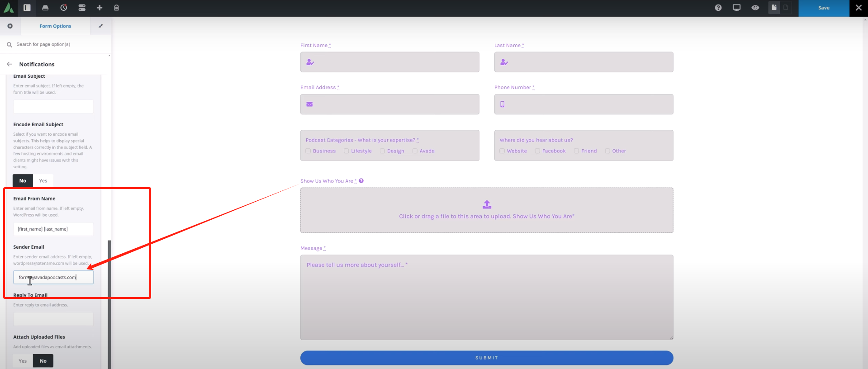Check the Facebook option checkbox

537,151
